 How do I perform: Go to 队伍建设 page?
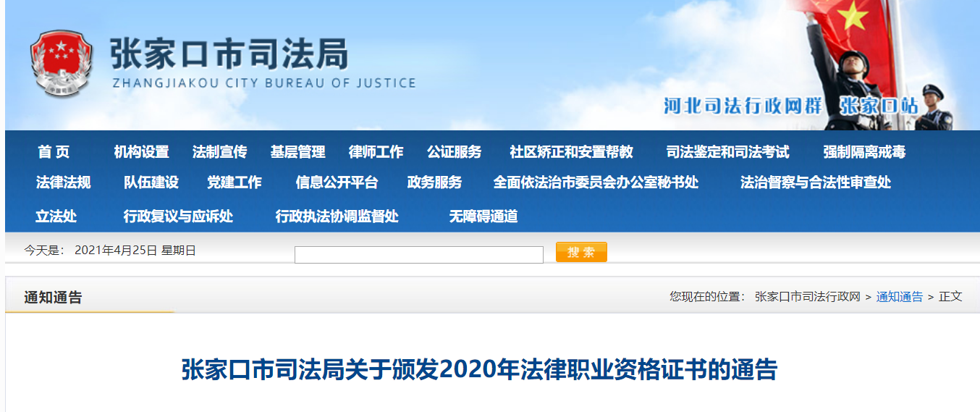point(151,182)
